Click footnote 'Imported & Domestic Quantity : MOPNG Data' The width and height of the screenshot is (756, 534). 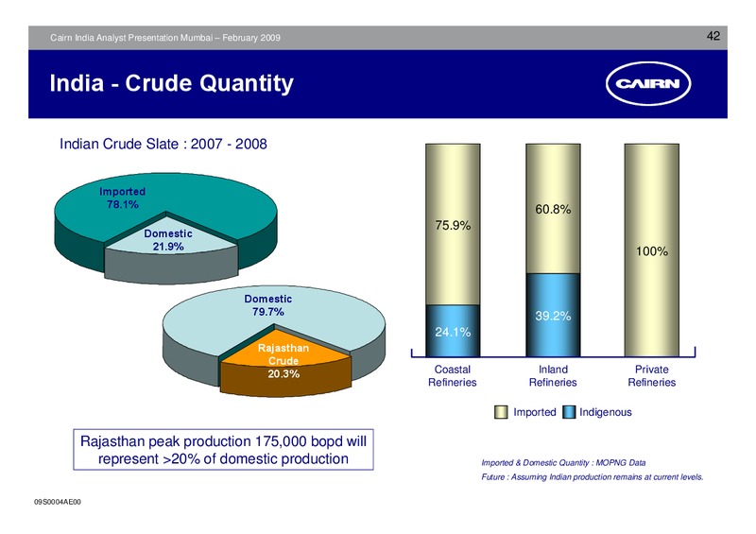point(563,462)
